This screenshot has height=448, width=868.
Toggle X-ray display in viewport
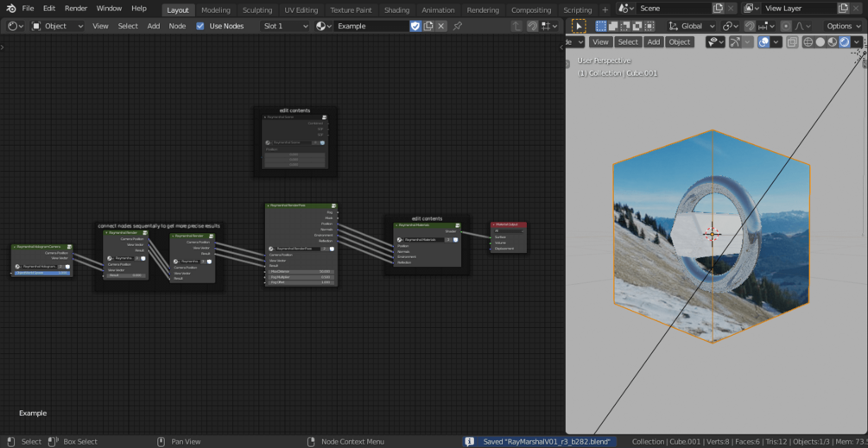pyautogui.click(x=792, y=42)
